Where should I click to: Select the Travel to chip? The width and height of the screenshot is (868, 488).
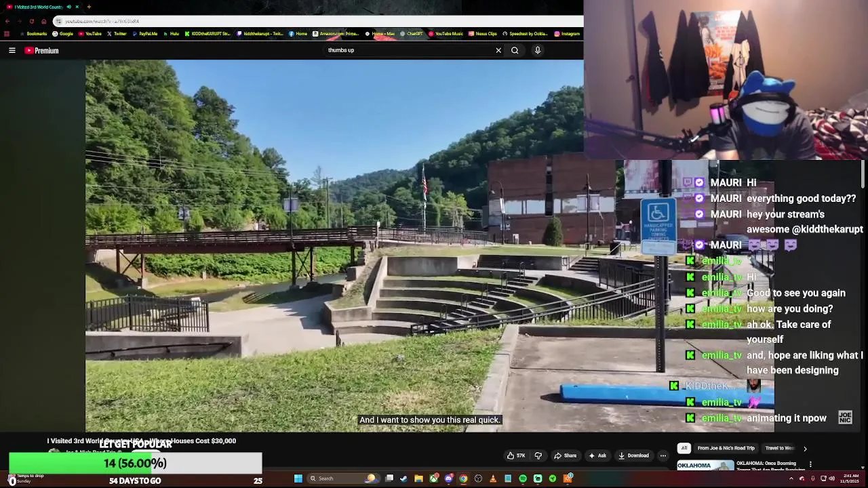click(779, 448)
